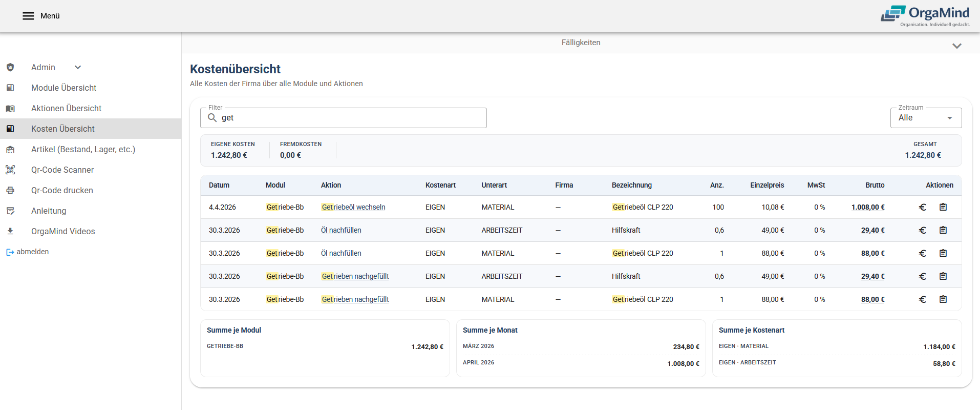Click the euro icon in the last table row
980x410 pixels.
click(922, 299)
